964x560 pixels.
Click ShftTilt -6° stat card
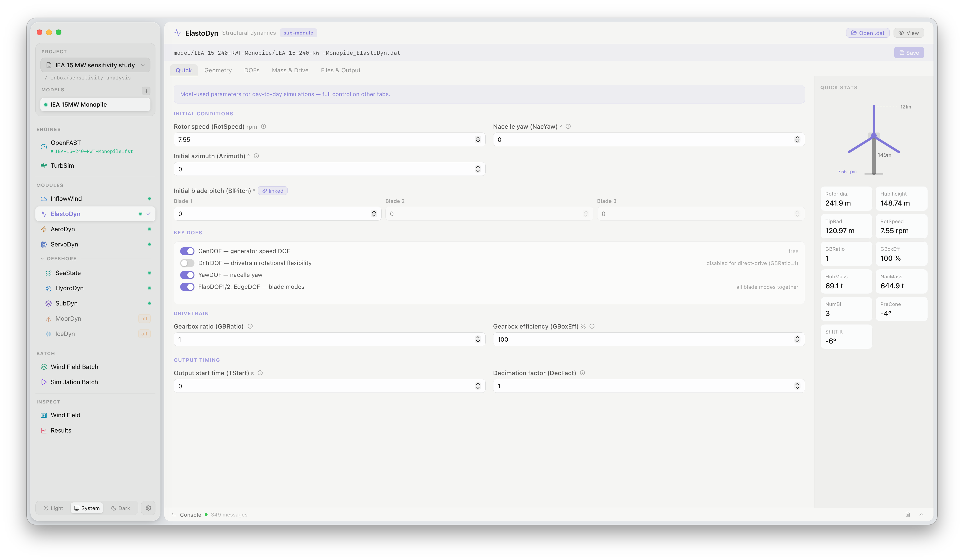pyautogui.click(x=846, y=337)
